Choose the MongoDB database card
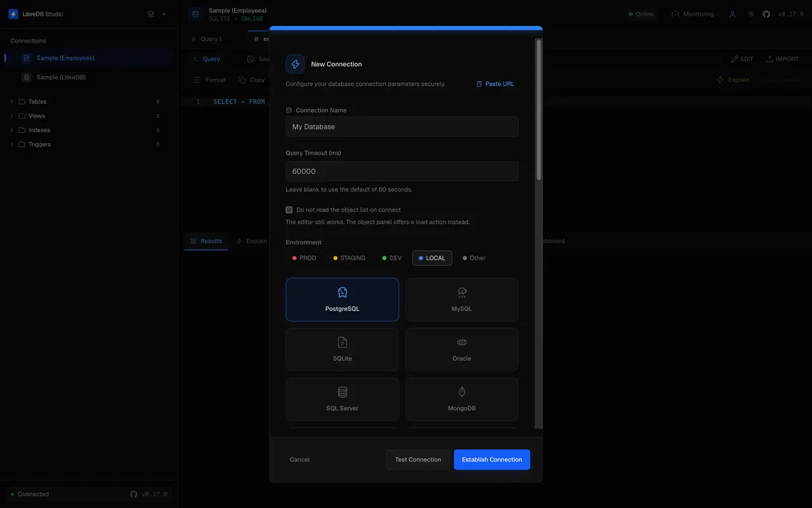The image size is (812, 508). click(462, 399)
